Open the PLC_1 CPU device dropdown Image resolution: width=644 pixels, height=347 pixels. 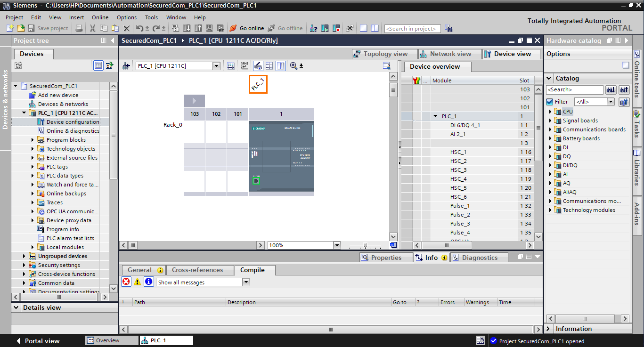click(x=216, y=65)
